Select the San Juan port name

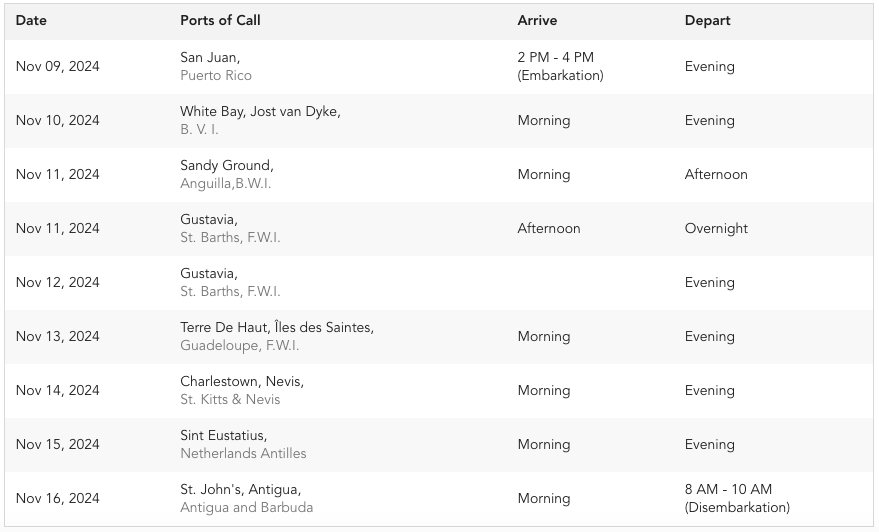(x=210, y=57)
